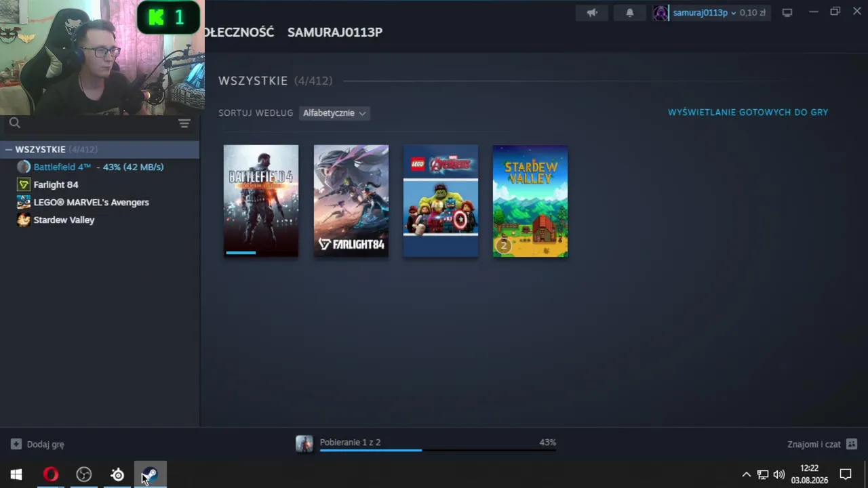
Task: Open the Steam announcements megaphone icon
Action: point(592,13)
